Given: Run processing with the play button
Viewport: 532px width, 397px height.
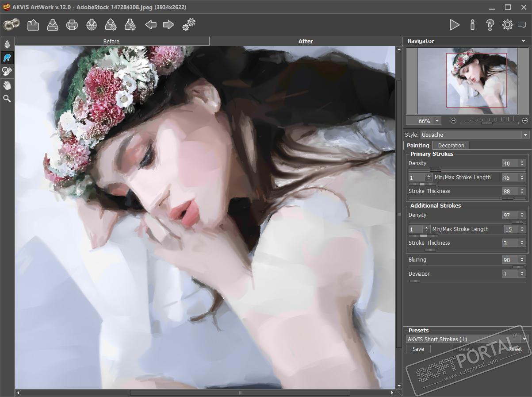Looking at the screenshot, I should [454, 25].
